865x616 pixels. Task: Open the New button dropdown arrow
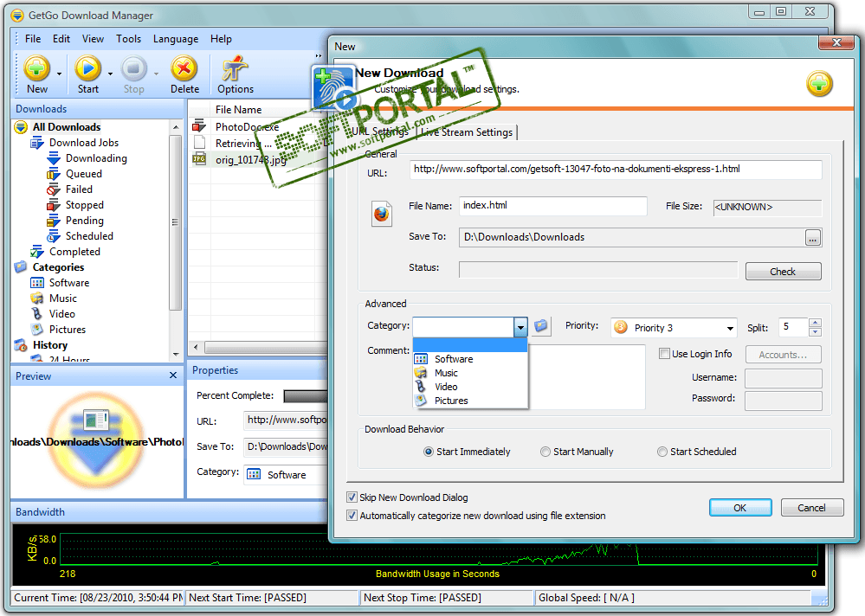click(59, 74)
